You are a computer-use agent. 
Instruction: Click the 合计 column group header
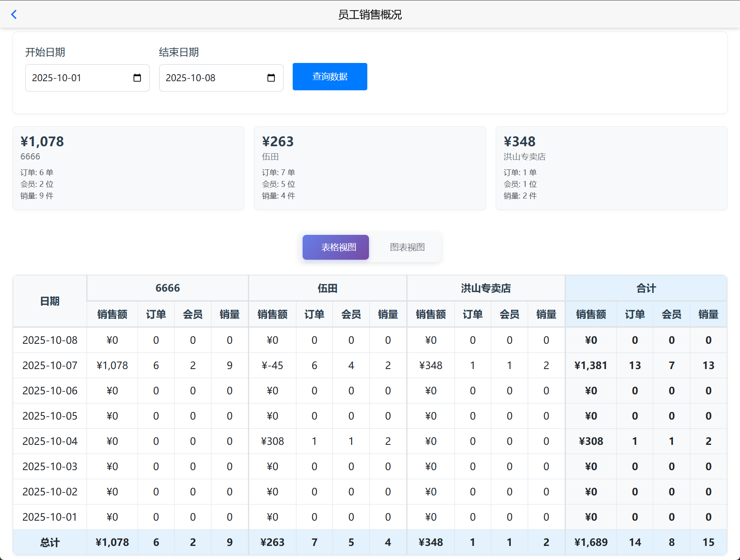coord(646,288)
